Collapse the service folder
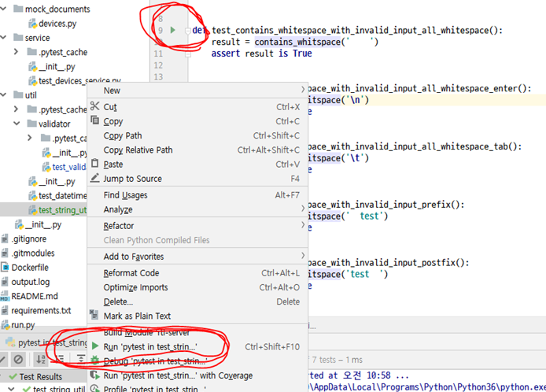Screen dimensions: 546x392 point(4,37)
